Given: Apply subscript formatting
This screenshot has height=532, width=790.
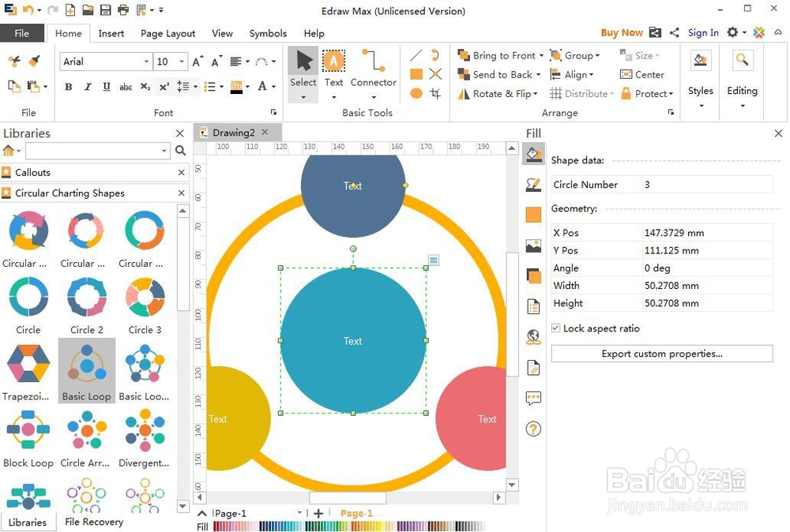Looking at the screenshot, I should pyautogui.click(x=145, y=87).
